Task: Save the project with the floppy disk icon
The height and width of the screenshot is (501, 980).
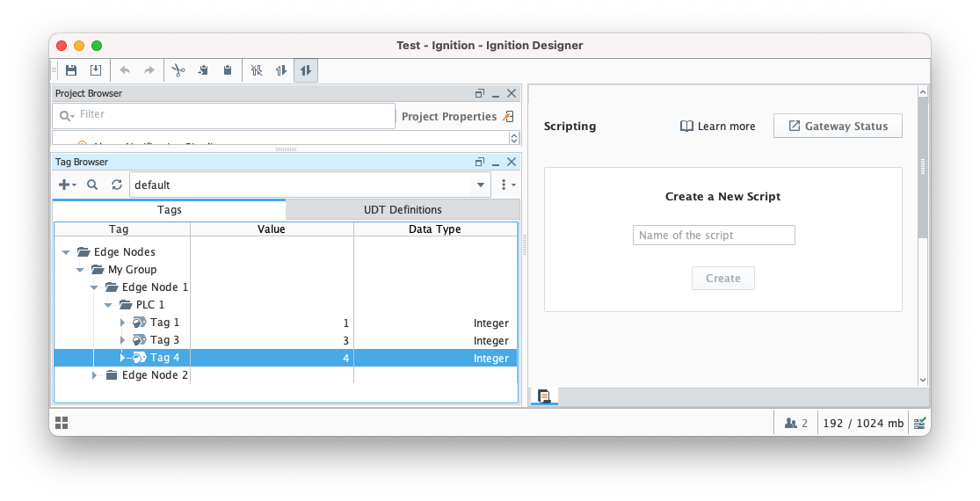Action: (71, 70)
